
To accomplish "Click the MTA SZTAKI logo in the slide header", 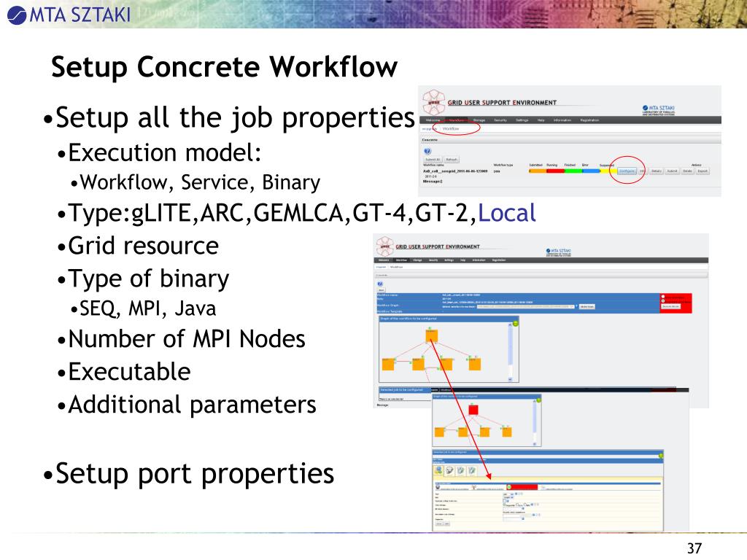I will [x=69, y=15].
